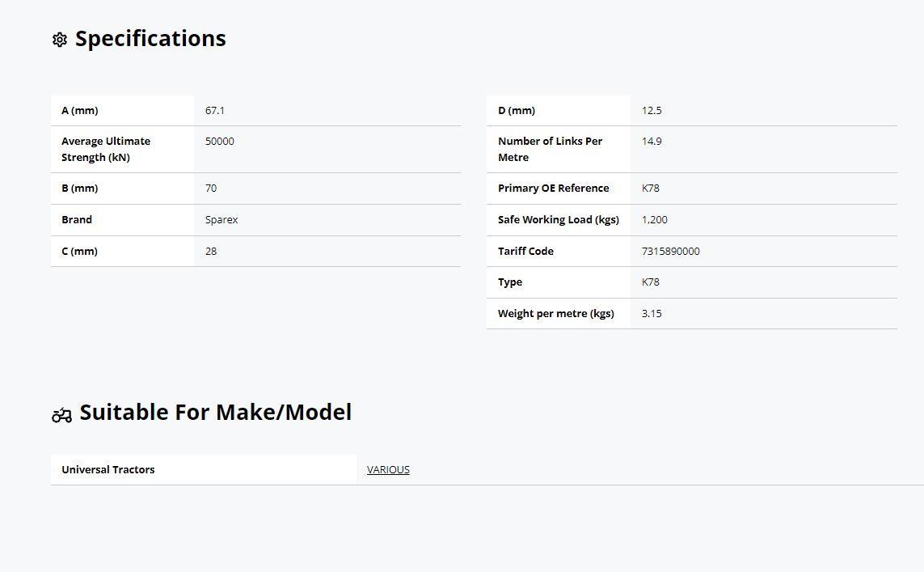Viewport: 924px width, 572px height.
Task: Click the Tariff Code value 7315890000
Action: coord(671,251)
